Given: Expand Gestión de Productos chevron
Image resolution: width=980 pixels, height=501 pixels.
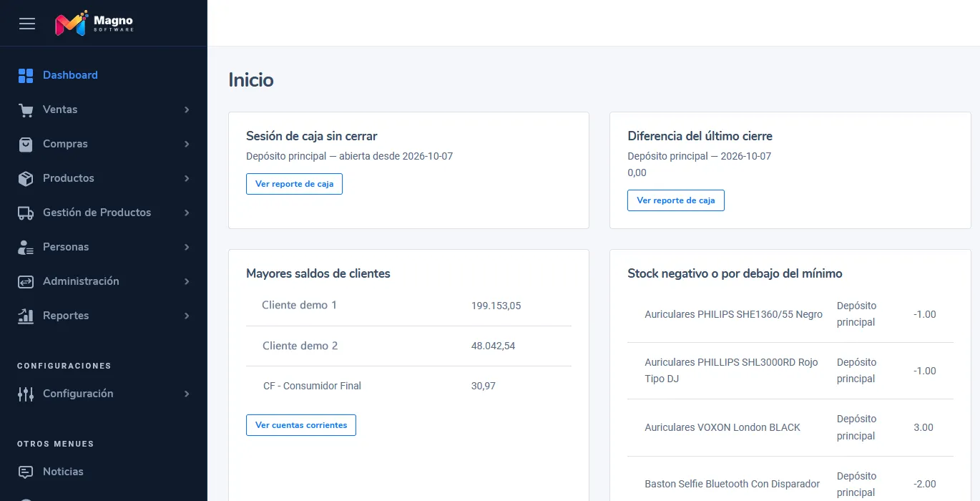Looking at the screenshot, I should coord(187,213).
